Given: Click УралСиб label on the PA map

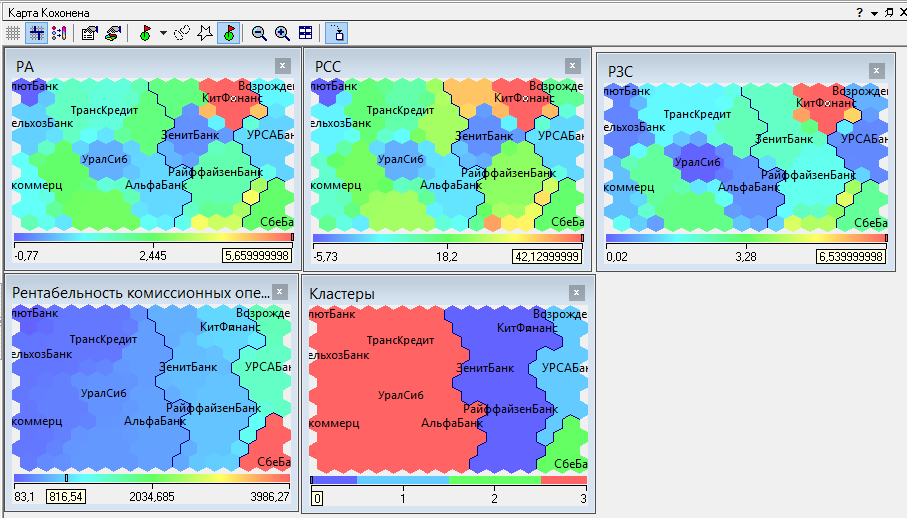Looking at the screenshot, I should [x=104, y=159].
